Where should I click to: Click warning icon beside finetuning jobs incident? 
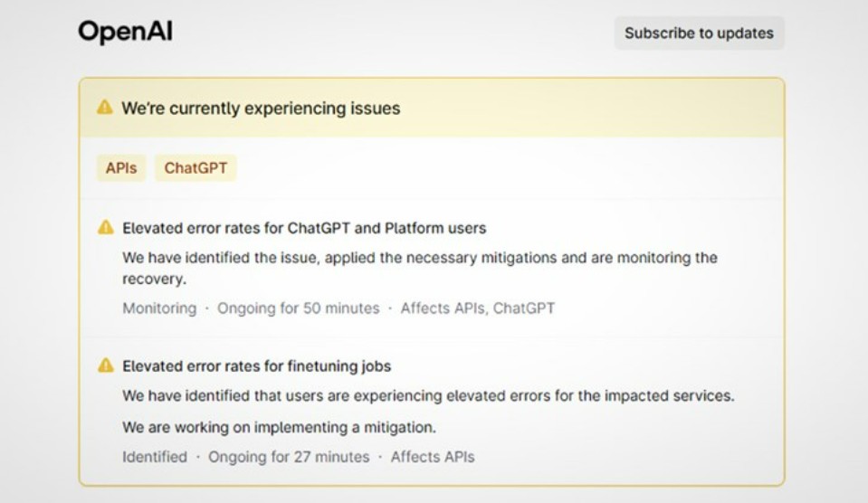[x=106, y=365]
